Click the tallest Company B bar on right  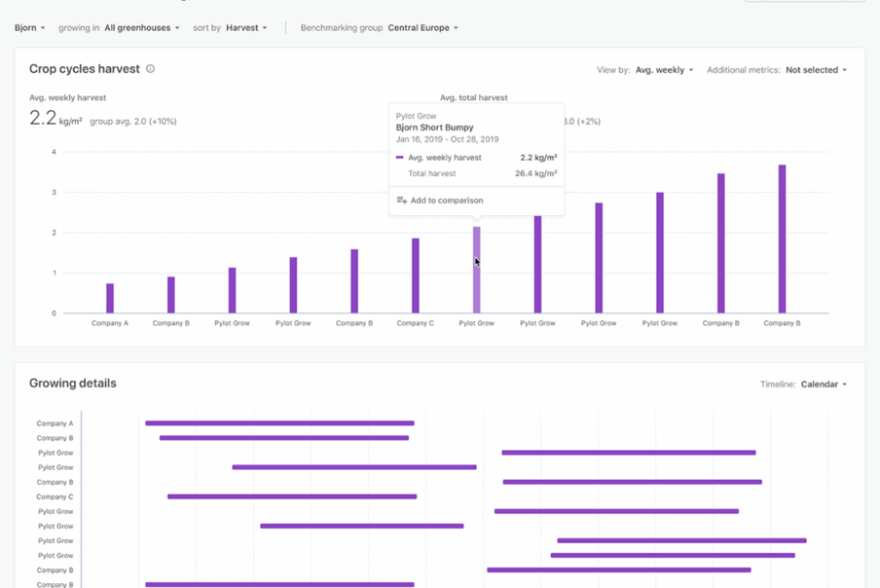[x=782, y=239]
